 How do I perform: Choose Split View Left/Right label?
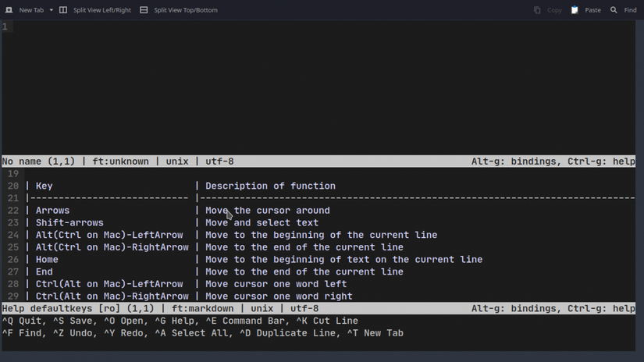coord(101,10)
